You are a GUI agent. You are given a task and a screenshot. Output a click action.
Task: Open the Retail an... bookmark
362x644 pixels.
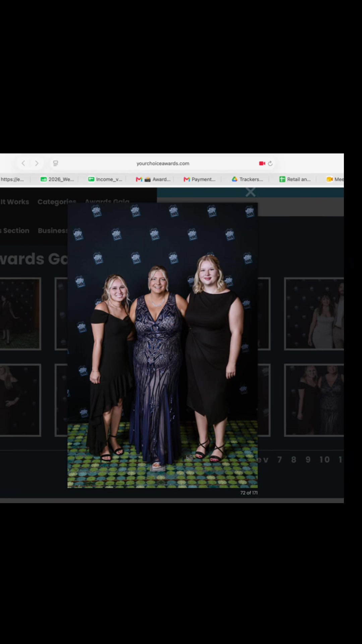pos(295,179)
